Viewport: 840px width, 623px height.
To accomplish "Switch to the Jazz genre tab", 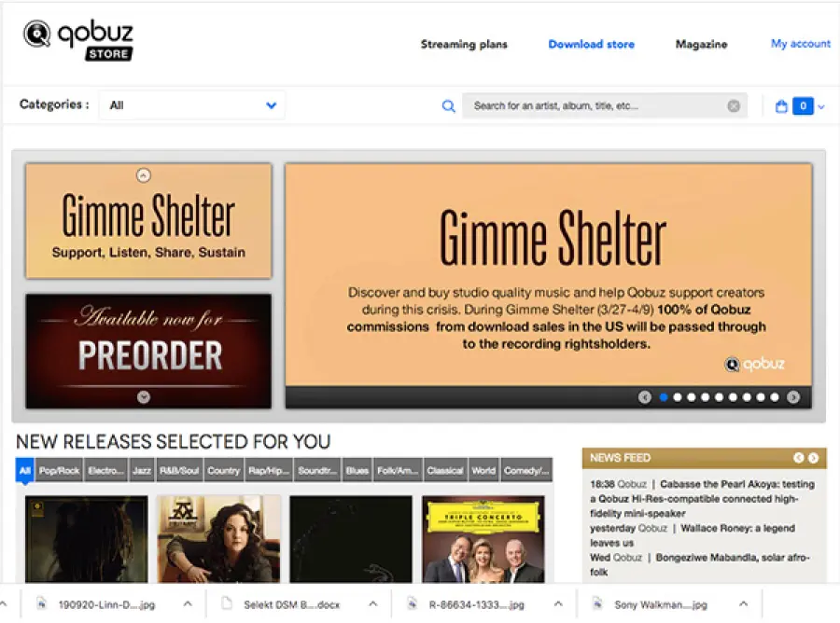I will click(142, 471).
